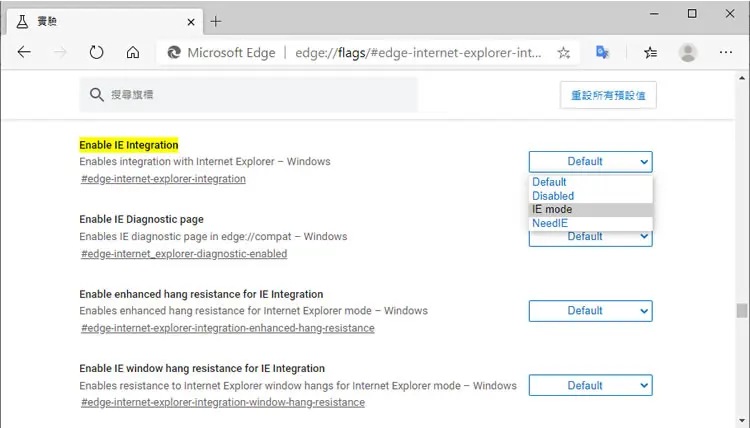
Task: Select IE mode option
Action: (590, 209)
